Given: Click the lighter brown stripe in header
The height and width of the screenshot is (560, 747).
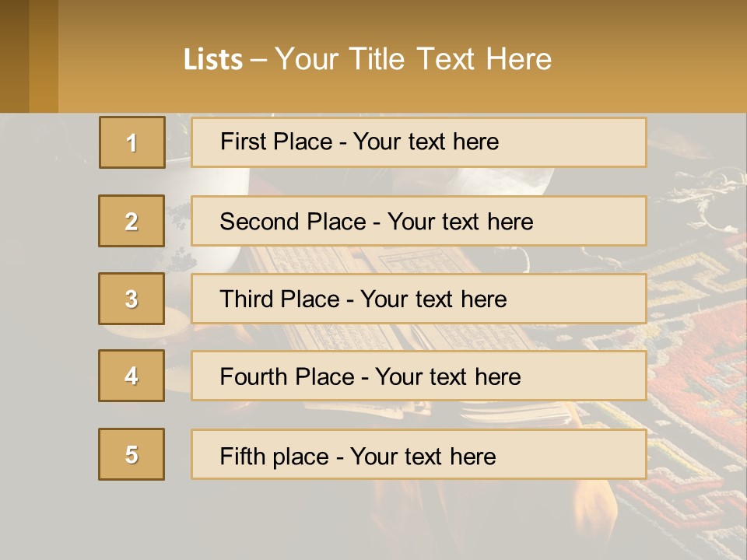Looking at the screenshot, I should click(44, 56).
